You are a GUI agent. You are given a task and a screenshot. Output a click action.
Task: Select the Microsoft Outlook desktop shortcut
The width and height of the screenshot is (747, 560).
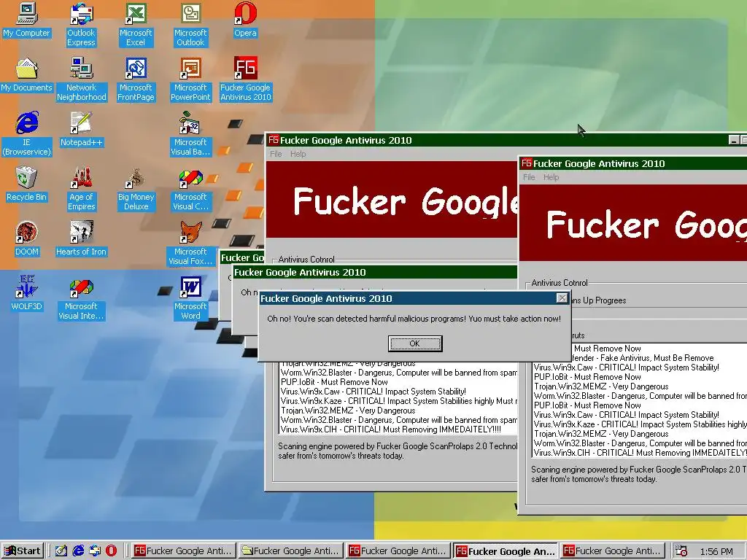(x=190, y=25)
